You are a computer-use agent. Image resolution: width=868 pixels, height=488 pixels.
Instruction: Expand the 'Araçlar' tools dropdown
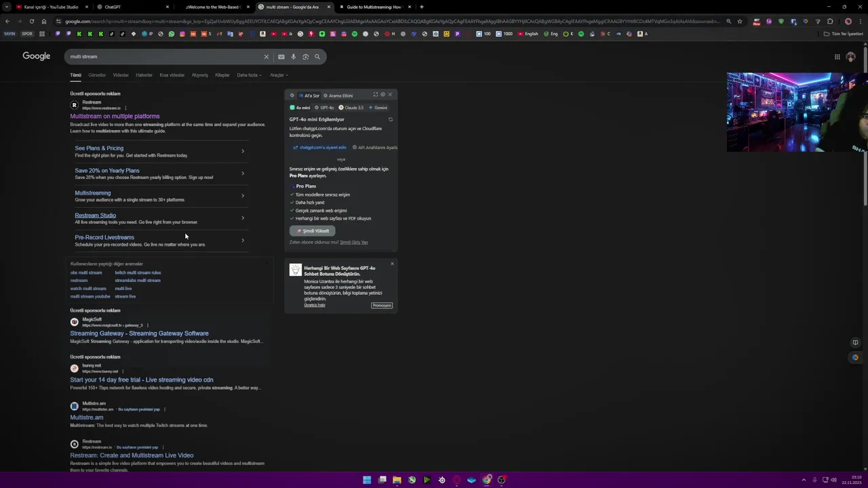(x=279, y=75)
